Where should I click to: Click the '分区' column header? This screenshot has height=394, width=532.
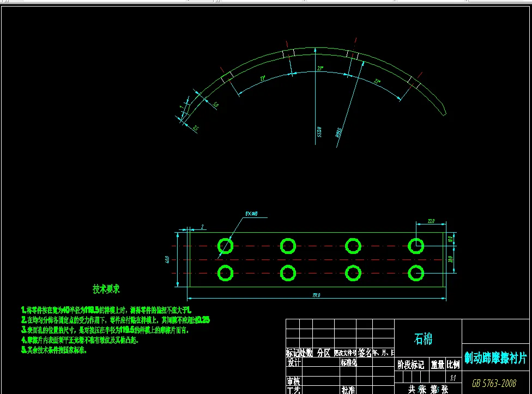point(323,353)
